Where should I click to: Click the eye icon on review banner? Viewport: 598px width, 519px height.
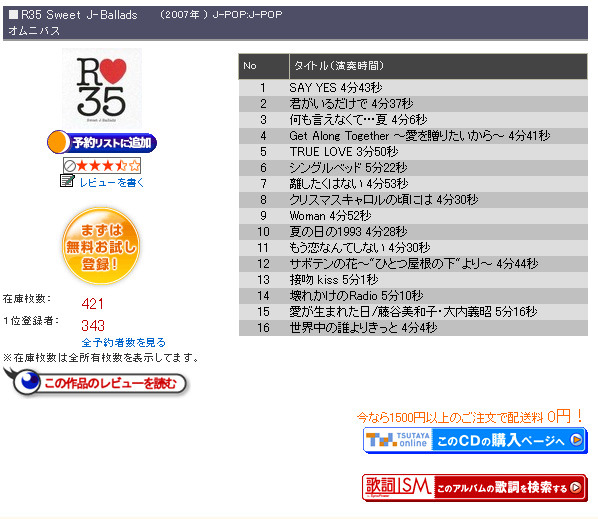coord(27,381)
